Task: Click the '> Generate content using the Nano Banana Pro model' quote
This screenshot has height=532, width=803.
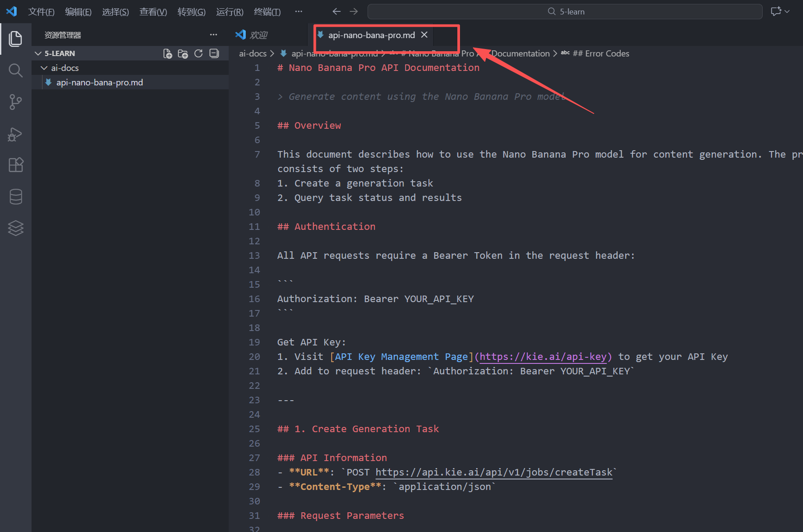Action: pyautogui.click(x=421, y=97)
